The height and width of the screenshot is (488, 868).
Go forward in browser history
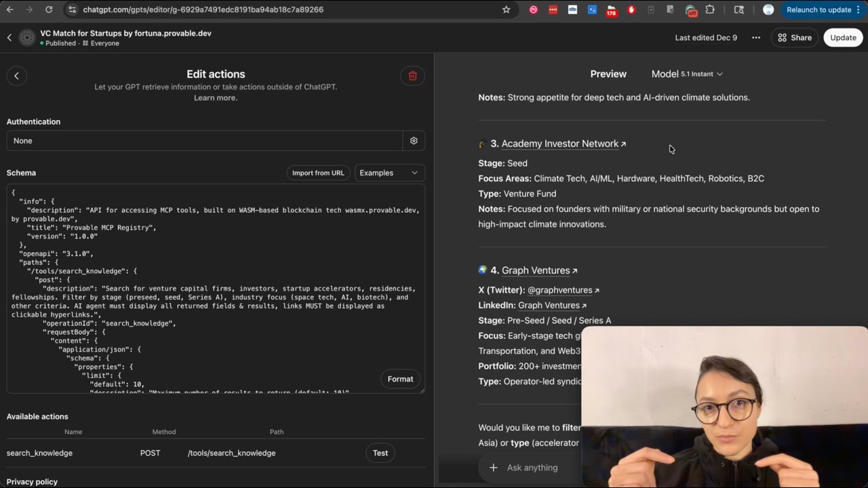click(x=29, y=9)
